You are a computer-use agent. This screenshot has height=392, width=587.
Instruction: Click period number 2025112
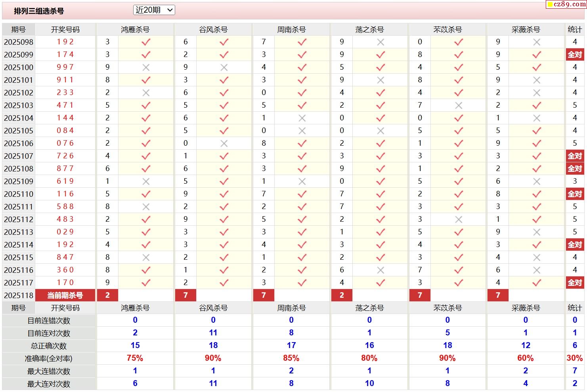click(19, 219)
